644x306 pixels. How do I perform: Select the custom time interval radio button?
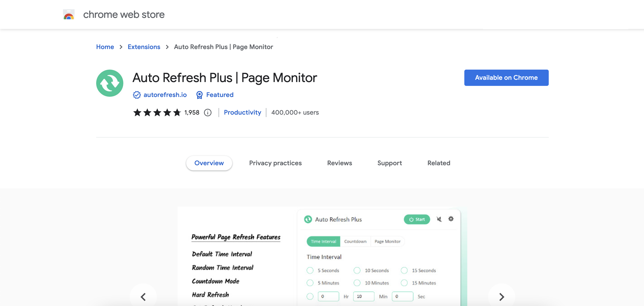click(310, 296)
